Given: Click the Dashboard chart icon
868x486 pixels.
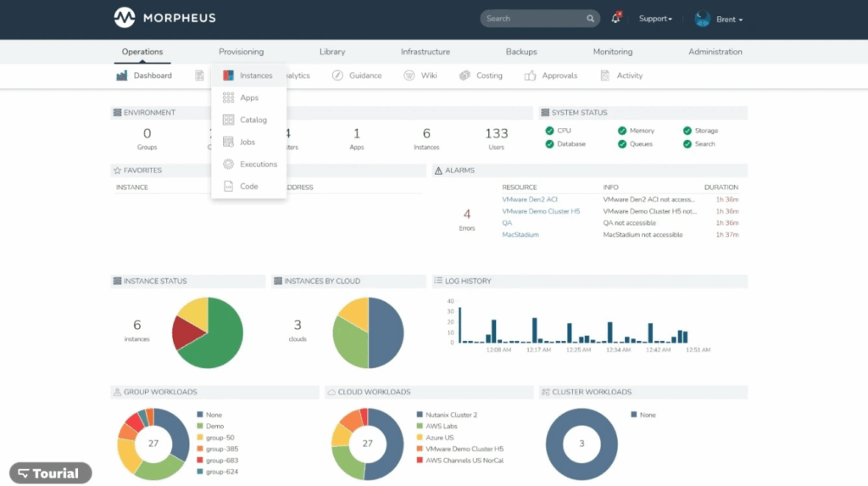Looking at the screenshot, I should [122, 75].
